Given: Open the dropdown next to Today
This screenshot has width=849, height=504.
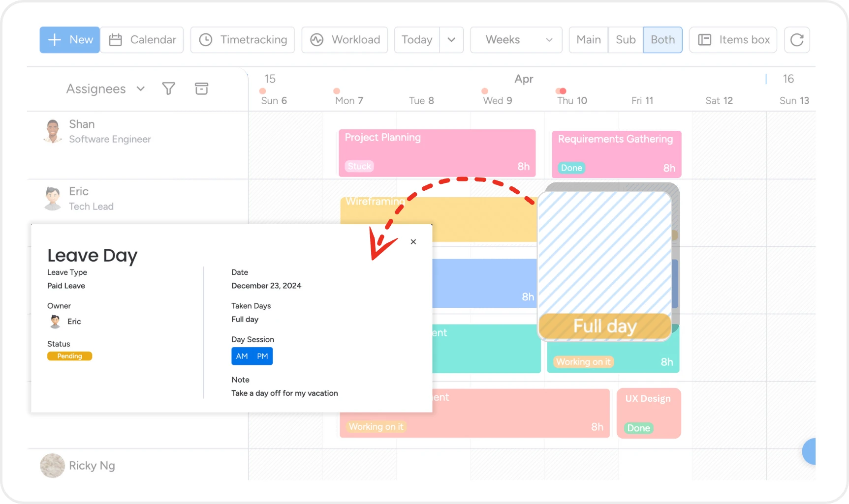Looking at the screenshot, I should point(451,40).
